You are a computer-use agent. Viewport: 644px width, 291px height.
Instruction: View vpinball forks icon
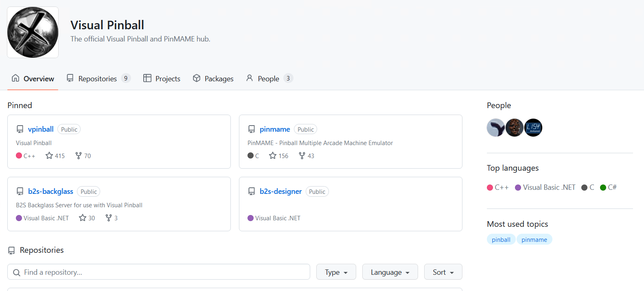79,156
